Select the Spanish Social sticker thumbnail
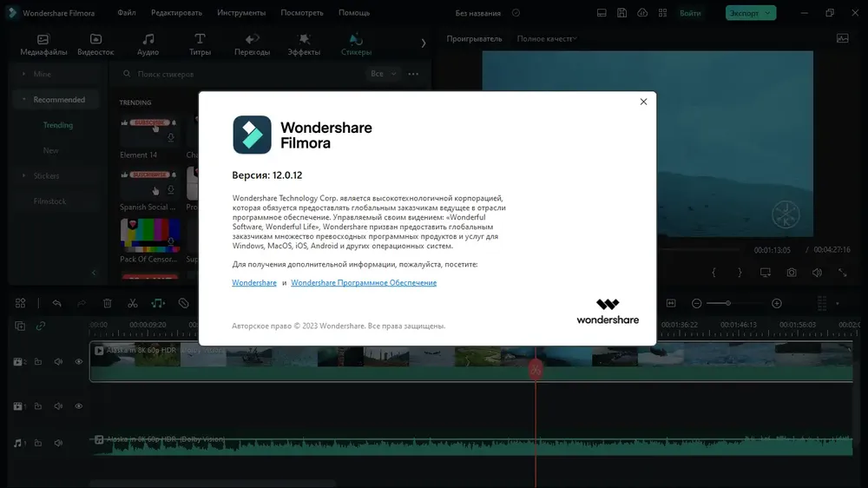 tap(149, 183)
